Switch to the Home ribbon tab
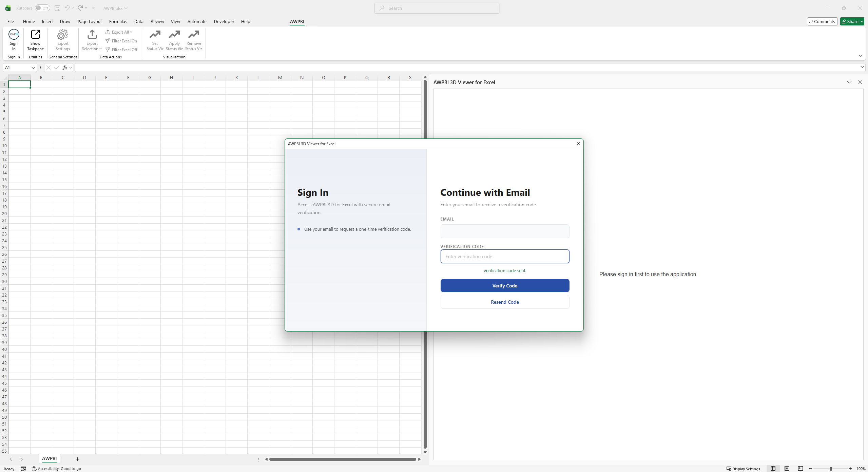 pos(29,21)
